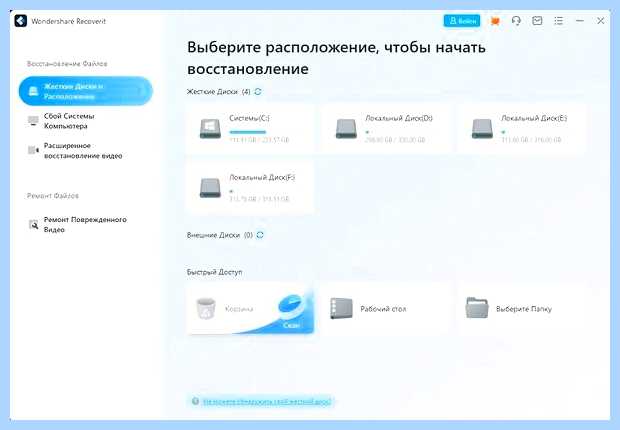The width and height of the screenshot is (620, 430).
Task: Click the Локальный Диск(E:) label
Action: pos(534,118)
